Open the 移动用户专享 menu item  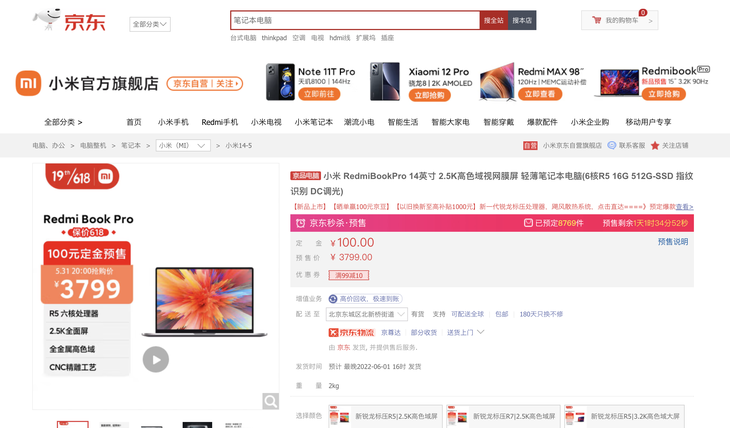point(649,122)
